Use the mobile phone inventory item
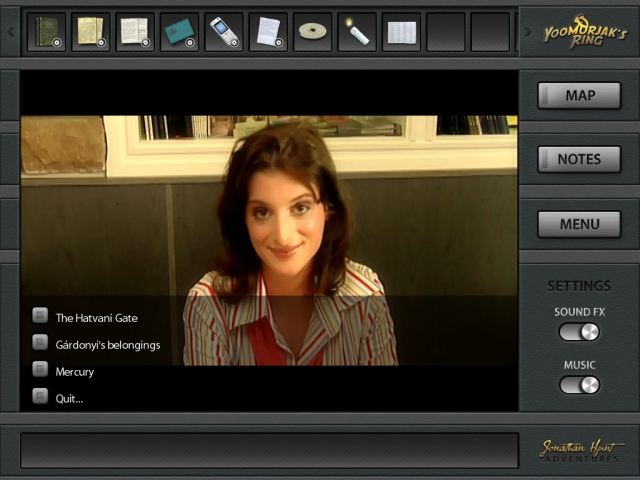 click(x=224, y=31)
